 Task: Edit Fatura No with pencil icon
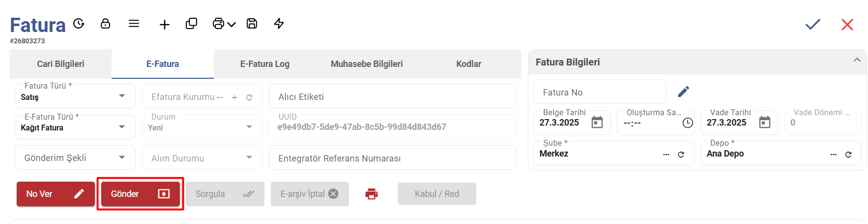tap(683, 92)
